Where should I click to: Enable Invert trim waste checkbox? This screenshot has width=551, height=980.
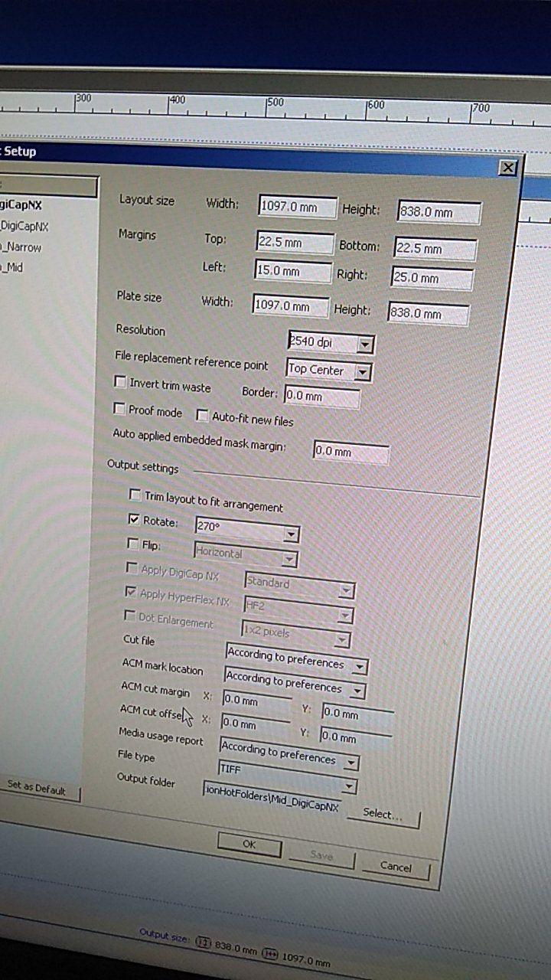point(120,381)
